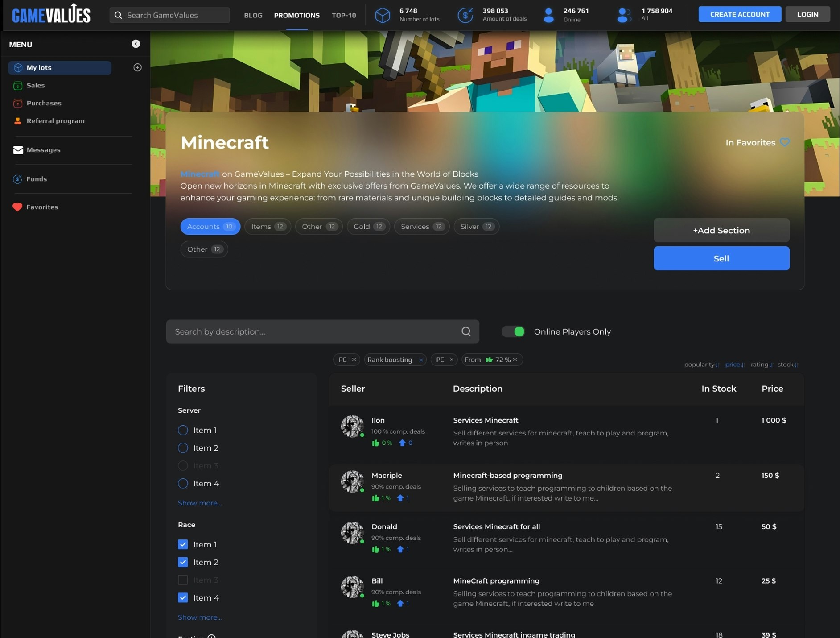Open the Services Minecraft for all listing
Screen dimensions: 840x638
(x=496, y=526)
